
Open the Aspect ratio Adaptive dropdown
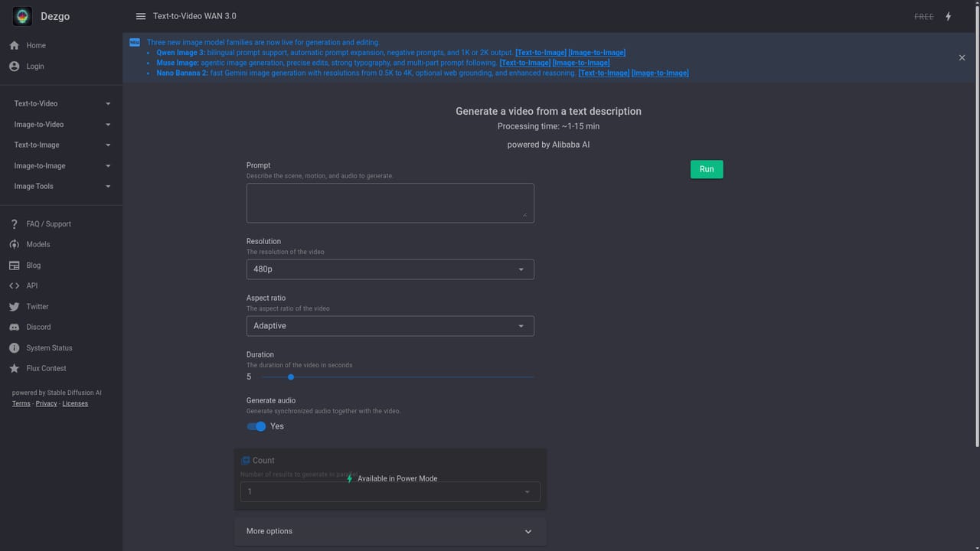point(390,326)
